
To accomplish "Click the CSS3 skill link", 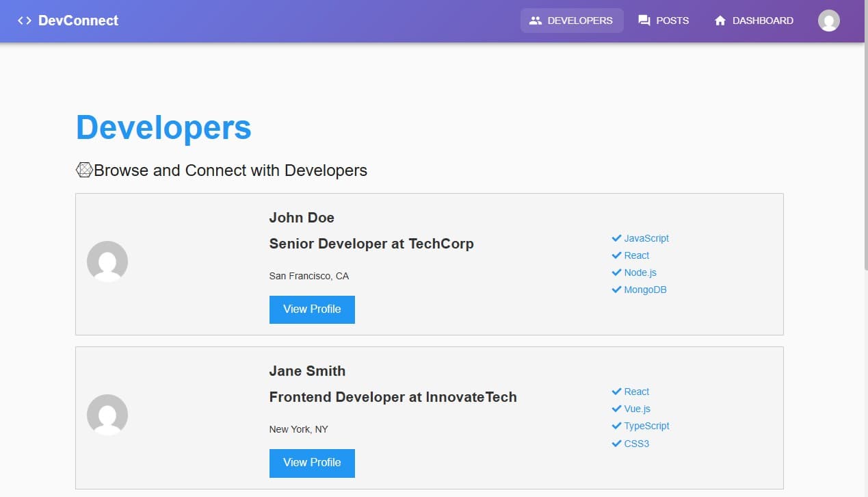I will [635, 444].
